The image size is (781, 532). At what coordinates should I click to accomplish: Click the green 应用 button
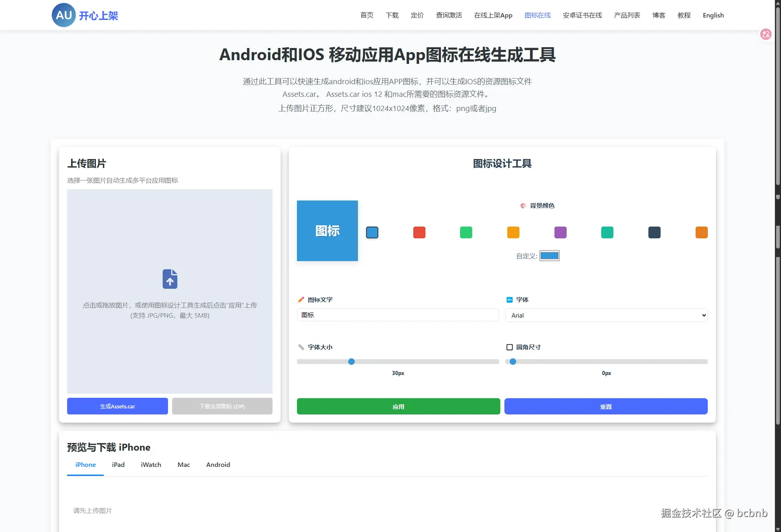click(x=398, y=406)
